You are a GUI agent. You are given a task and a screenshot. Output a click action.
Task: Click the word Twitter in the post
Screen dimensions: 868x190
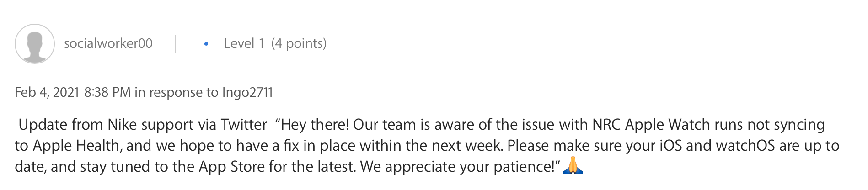244,125
